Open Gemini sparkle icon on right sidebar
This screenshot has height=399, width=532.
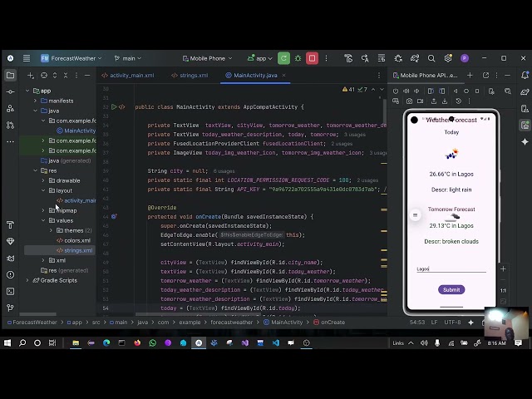[x=525, y=141]
